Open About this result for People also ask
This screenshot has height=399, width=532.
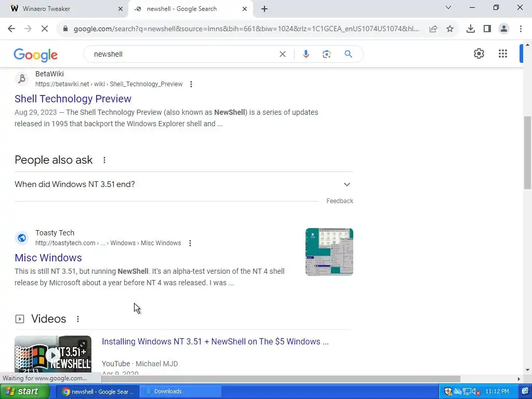pos(104,160)
